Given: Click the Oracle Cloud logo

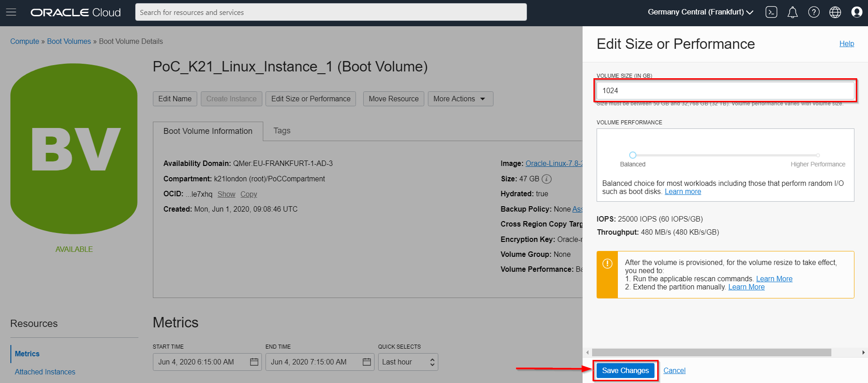Looking at the screenshot, I should click(76, 13).
